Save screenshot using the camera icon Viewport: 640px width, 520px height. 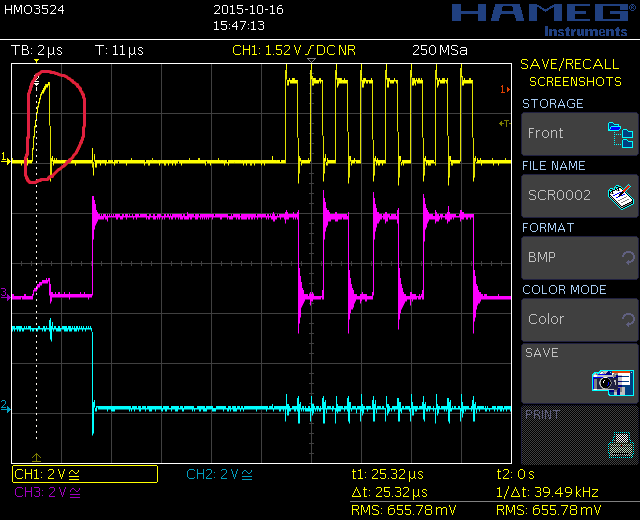click(x=613, y=383)
